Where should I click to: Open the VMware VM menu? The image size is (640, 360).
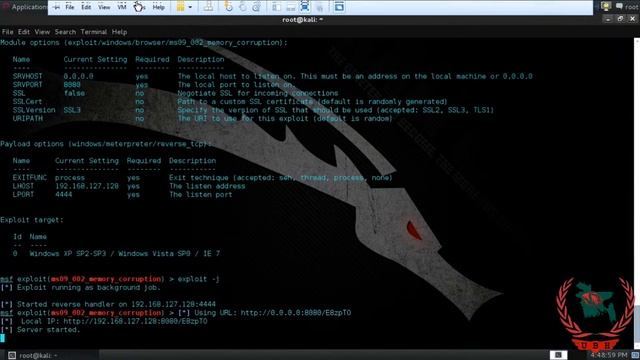click(x=122, y=7)
